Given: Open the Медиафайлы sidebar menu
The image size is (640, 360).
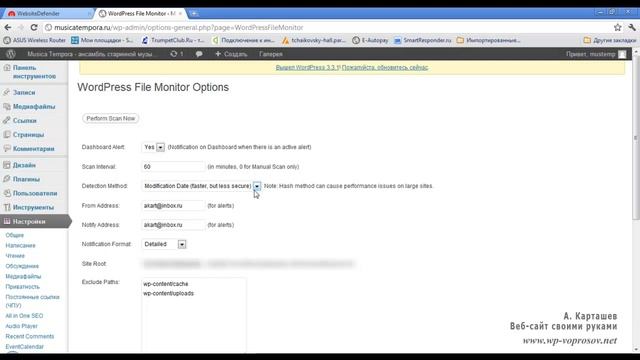Looking at the screenshot, I should [34, 107].
